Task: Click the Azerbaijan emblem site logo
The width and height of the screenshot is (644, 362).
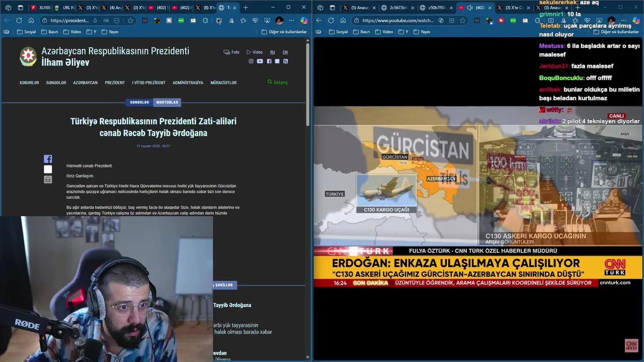Action: point(28,57)
